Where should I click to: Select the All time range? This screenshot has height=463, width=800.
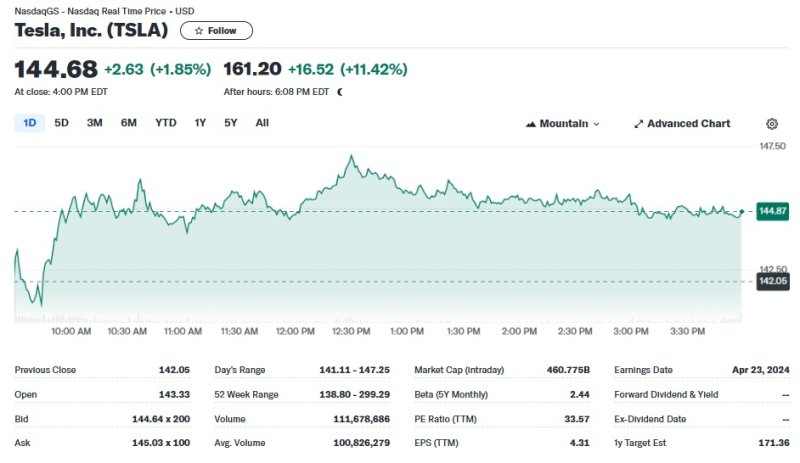[262, 123]
